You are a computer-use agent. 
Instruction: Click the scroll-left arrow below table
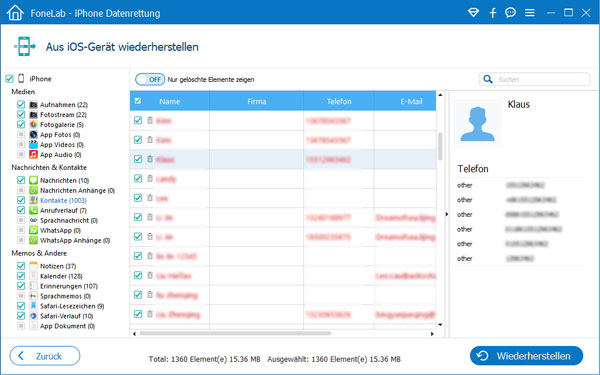pos(134,334)
